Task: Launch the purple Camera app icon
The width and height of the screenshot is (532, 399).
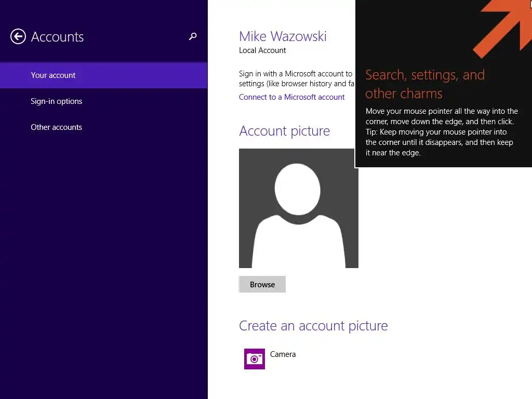Action: [255, 358]
